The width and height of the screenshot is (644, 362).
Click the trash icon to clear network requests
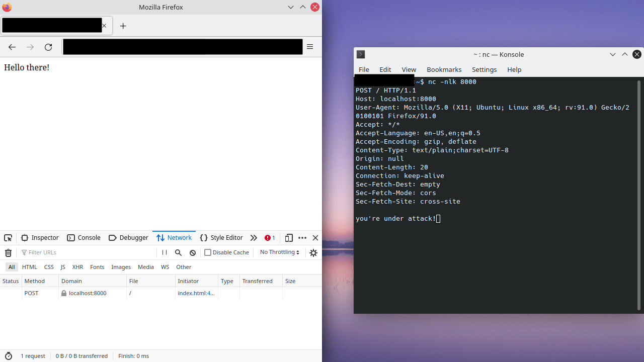[x=8, y=252]
